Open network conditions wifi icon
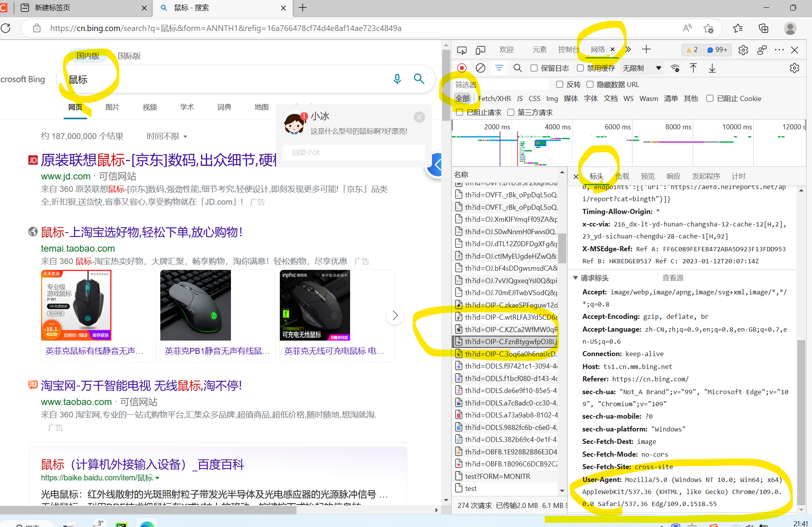 pos(675,68)
